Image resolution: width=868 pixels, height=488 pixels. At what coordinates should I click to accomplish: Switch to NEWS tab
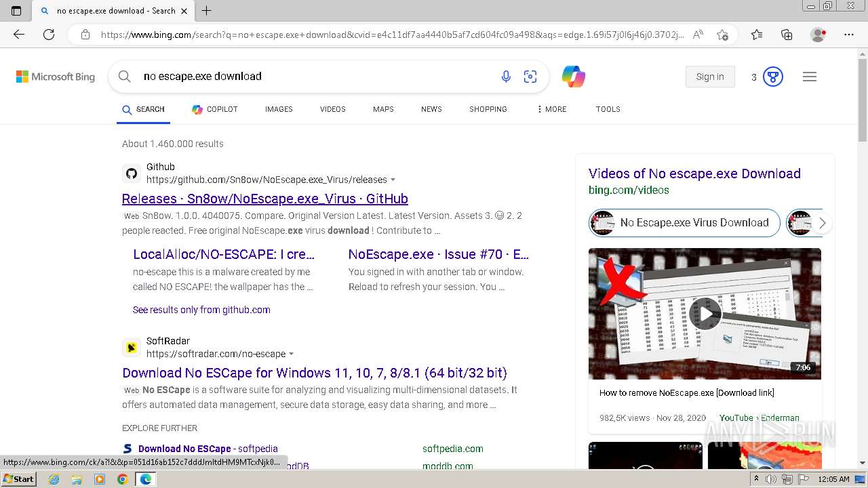431,109
